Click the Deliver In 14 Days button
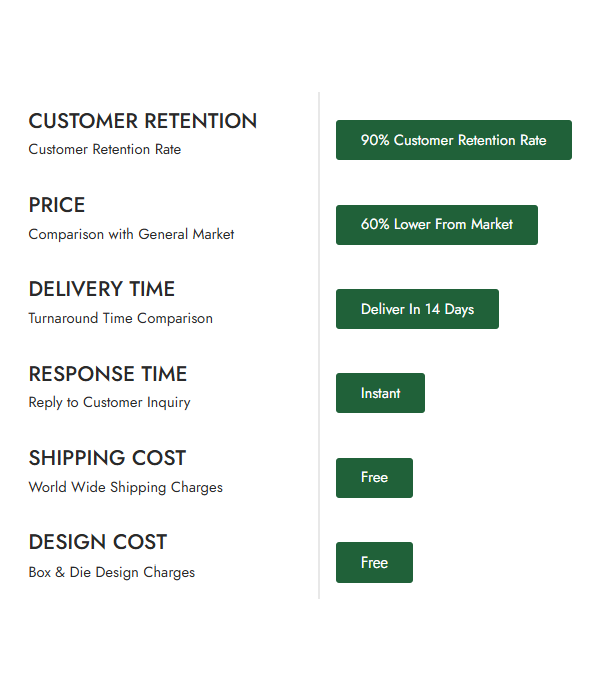The image size is (601, 675). 417,309
